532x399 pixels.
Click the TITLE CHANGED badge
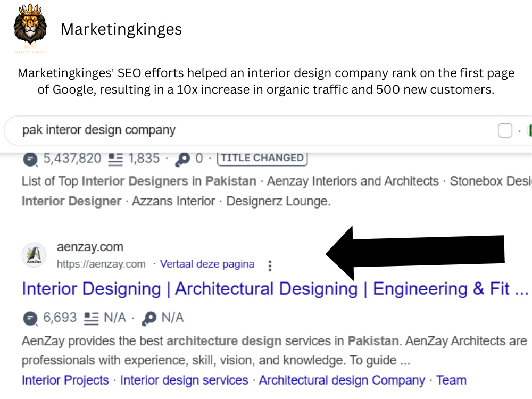(x=262, y=158)
